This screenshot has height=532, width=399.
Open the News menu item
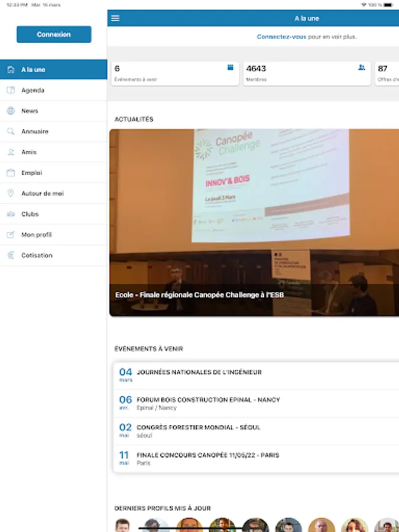54,111
